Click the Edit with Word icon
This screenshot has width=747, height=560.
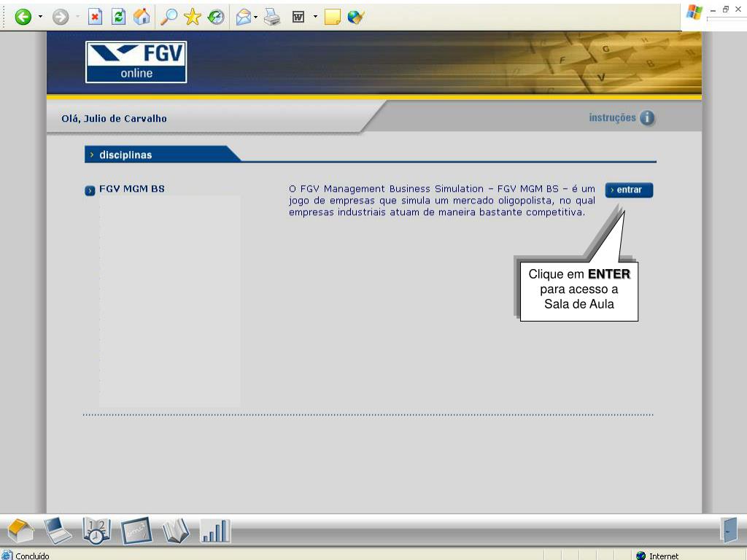click(x=298, y=17)
